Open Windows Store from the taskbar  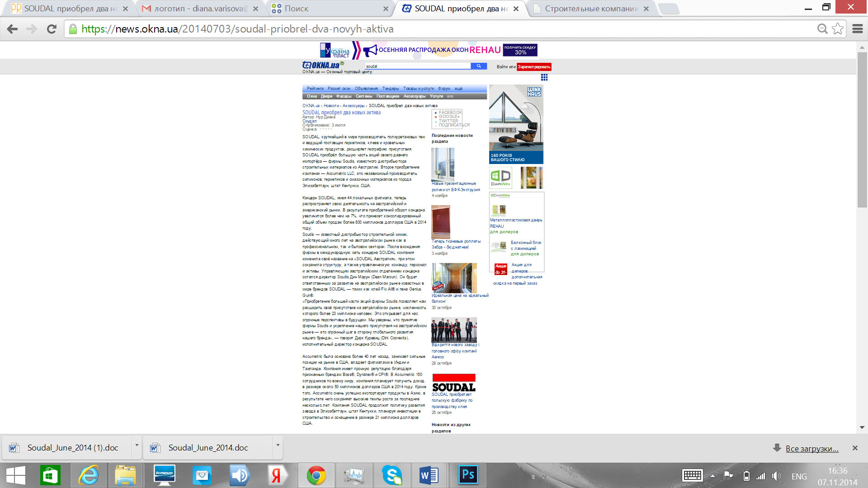50,475
